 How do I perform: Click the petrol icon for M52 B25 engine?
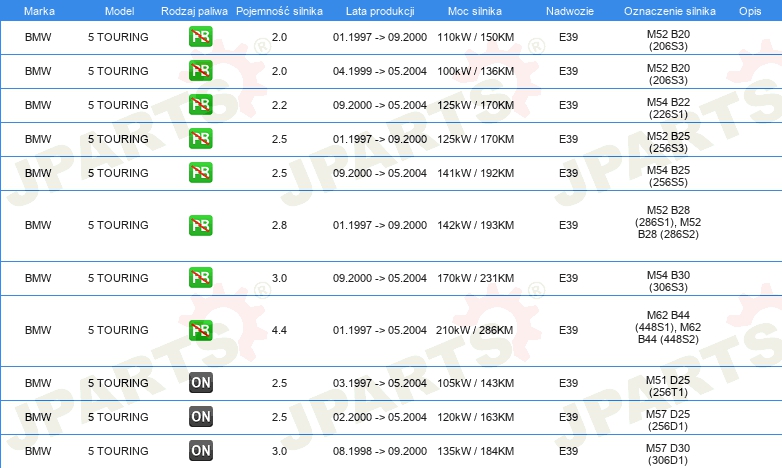pyautogui.click(x=200, y=139)
